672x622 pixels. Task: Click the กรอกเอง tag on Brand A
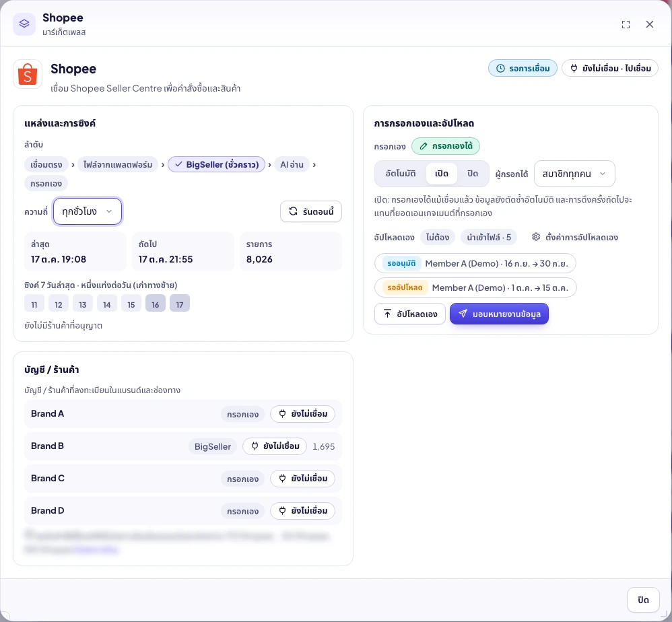pyautogui.click(x=242, y=414)
